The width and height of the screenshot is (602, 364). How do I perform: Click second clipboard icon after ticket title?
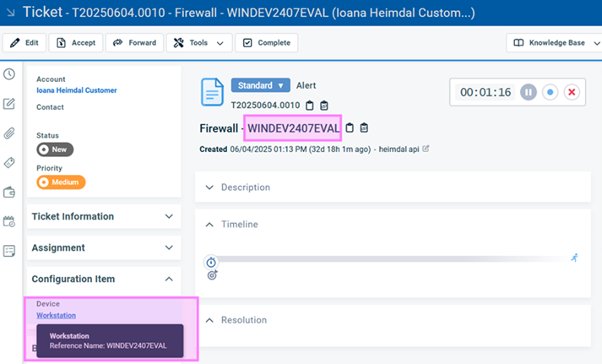(364, 128)
